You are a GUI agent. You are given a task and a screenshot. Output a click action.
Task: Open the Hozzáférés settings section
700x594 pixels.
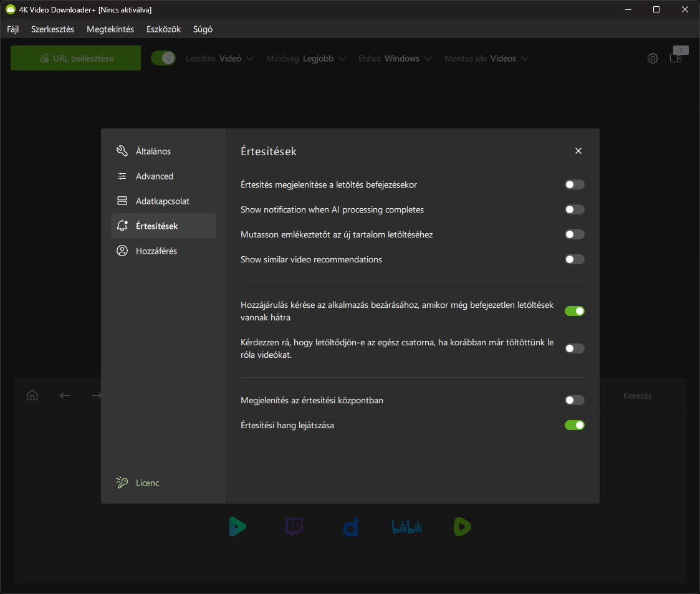[163, 251]
